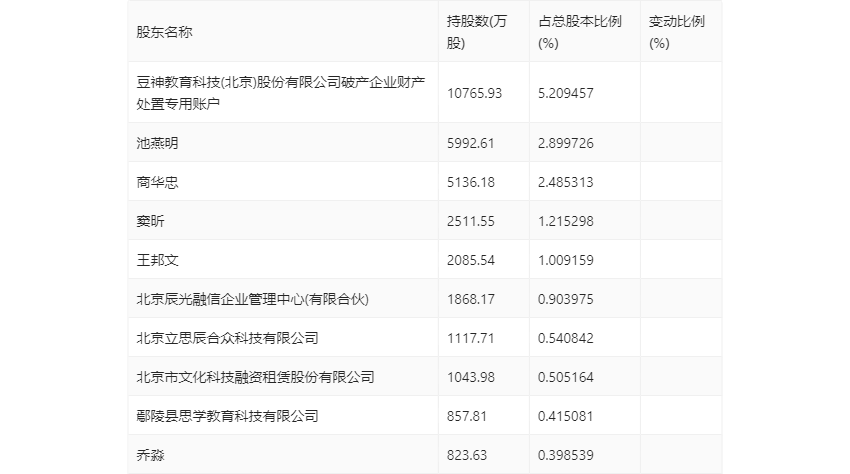Select shareholder 豆神教育科技(北京)股份有限公司破产企业财产处置专用账户
850x474 pixels.
point(281,93)
